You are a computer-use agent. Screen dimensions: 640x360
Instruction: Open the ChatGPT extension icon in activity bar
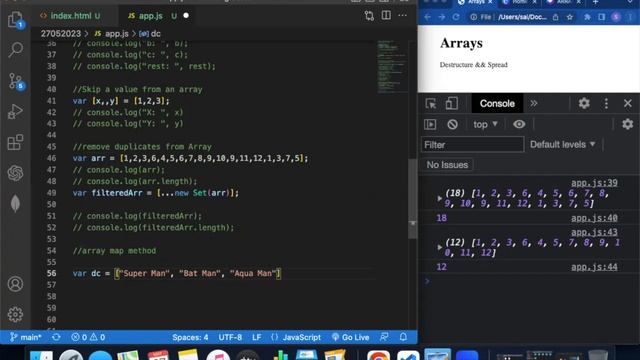pyautogui.click(x=16, y=173)
